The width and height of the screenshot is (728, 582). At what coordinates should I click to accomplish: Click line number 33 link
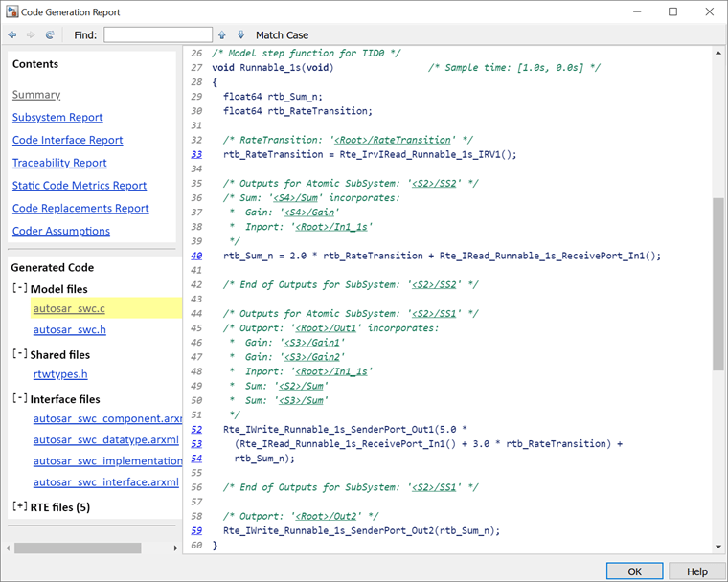click(196, 154)
